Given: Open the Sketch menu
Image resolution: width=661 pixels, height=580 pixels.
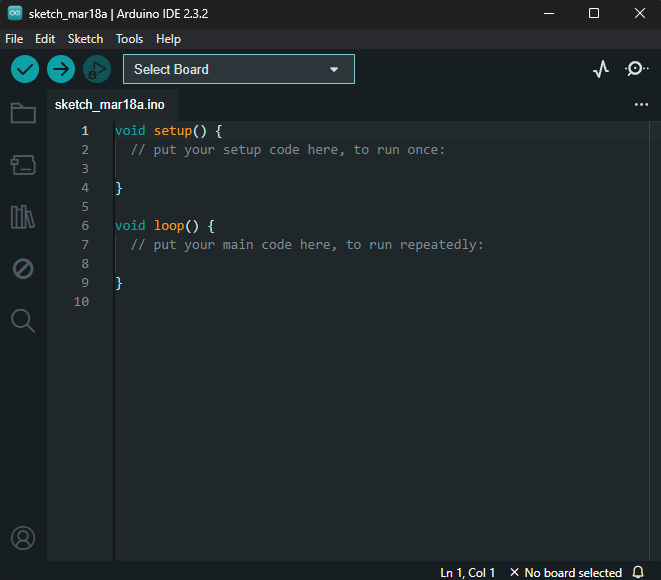Looking at the screenshot, I should pos(85,39).
